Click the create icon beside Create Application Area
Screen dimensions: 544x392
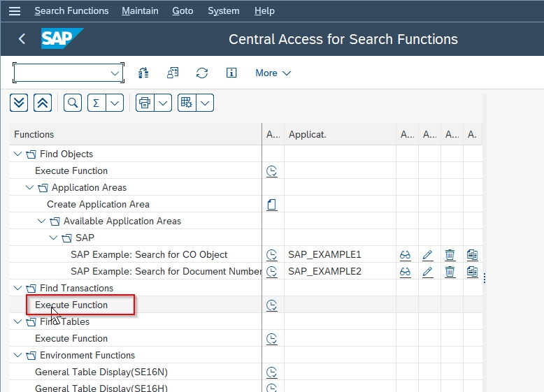(x=272, y=204)
